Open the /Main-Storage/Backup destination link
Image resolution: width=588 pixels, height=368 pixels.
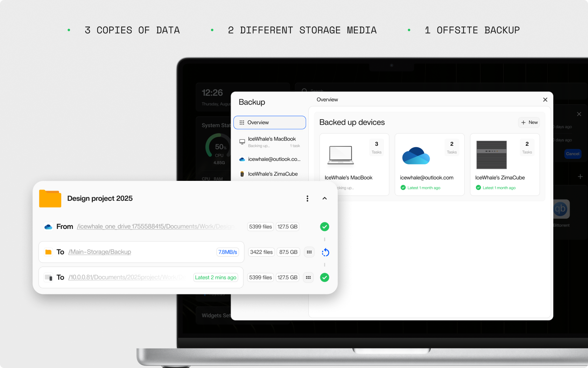click(100, 252)
